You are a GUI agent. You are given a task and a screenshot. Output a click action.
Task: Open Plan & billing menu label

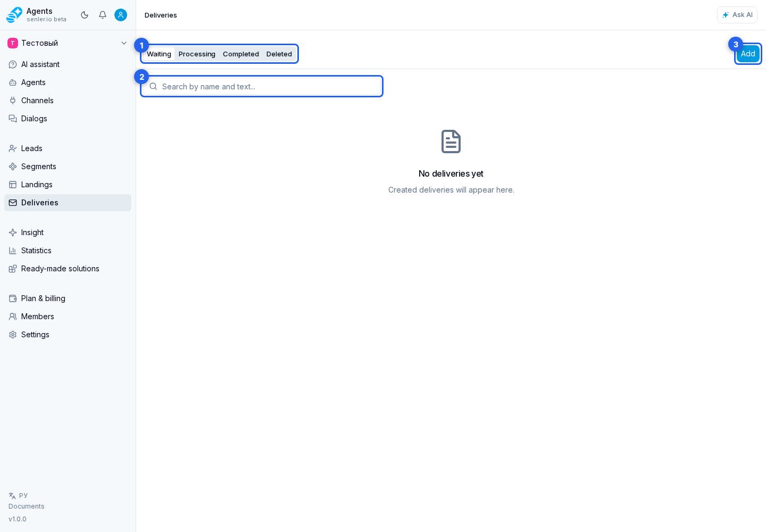pyautogui.click(x=43, y=298)
